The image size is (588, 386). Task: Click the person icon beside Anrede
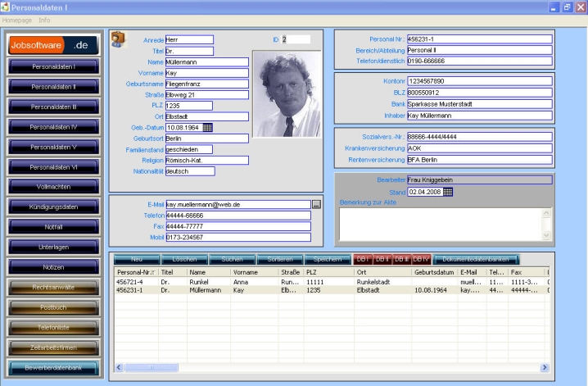[117, 39]
